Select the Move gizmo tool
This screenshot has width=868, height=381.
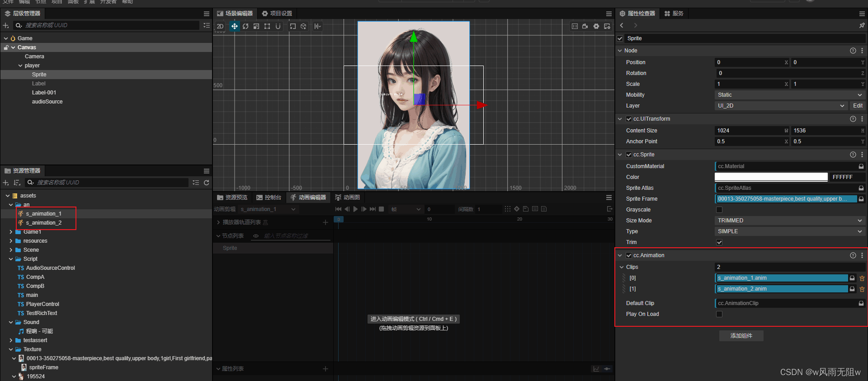(x=234, y=26)
